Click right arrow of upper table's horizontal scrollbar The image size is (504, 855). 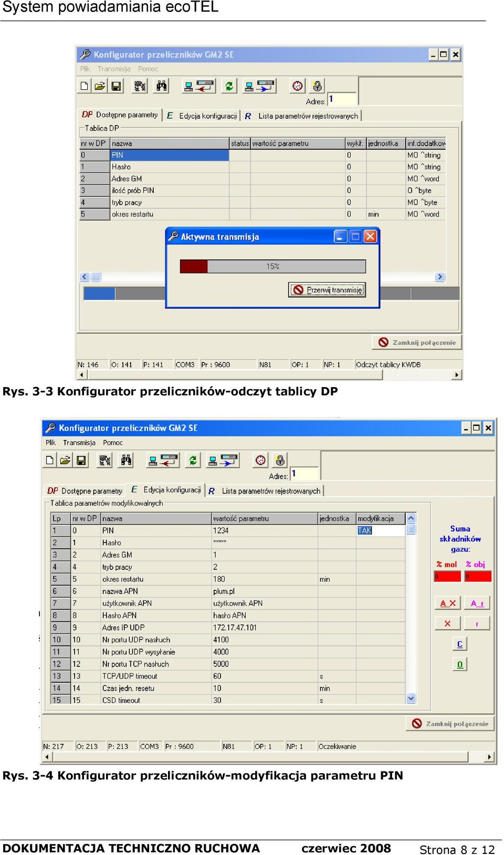(x=440, y=277)
